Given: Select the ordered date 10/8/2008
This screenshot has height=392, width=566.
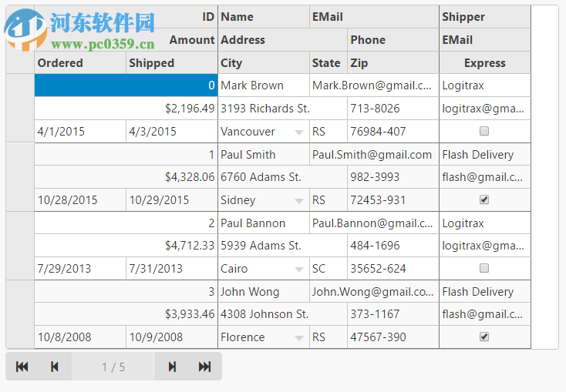Looking at the screenshot, I should click(x=80, y=337).
